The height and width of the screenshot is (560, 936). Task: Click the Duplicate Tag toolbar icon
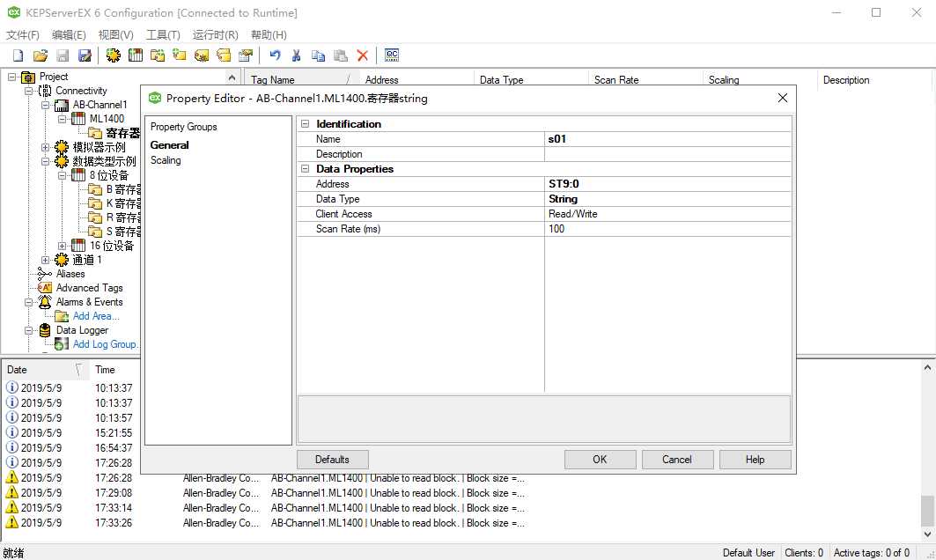click(224, 55)
